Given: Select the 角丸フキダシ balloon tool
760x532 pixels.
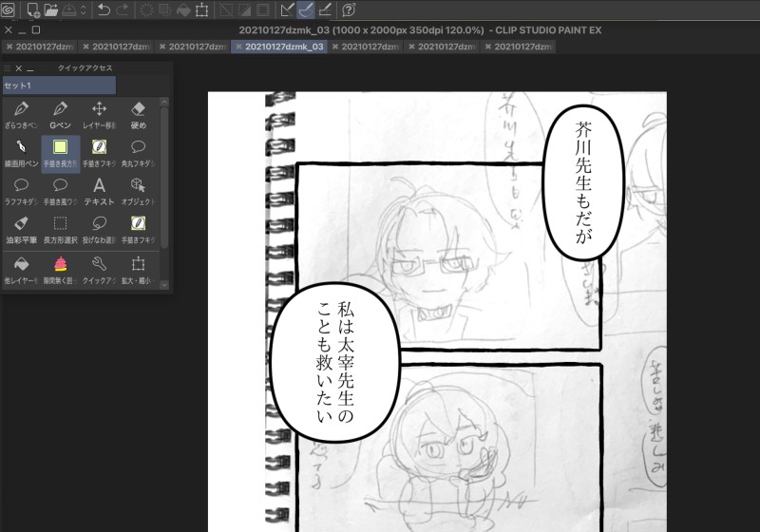Looking at the screenshot, I should pos(138,154).
